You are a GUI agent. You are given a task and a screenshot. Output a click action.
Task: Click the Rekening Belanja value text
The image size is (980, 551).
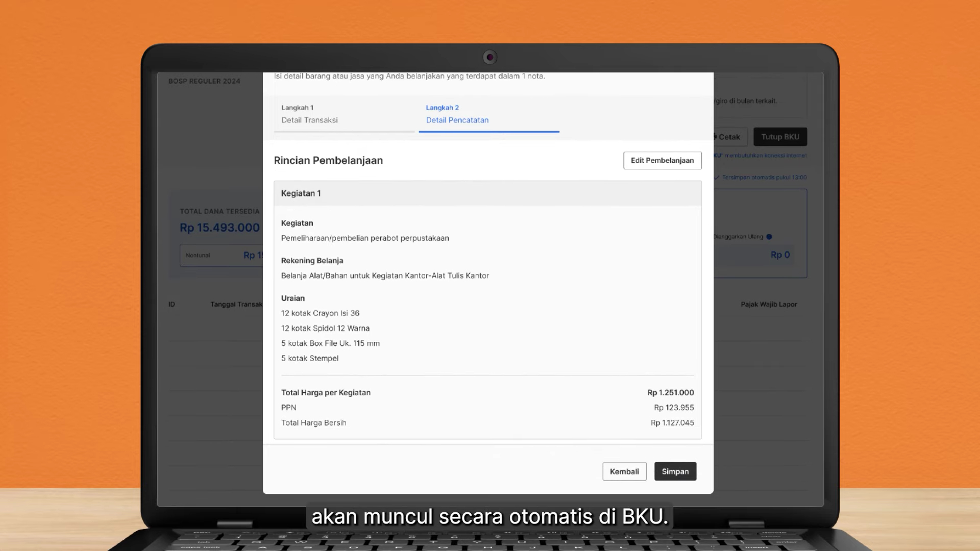385,275
